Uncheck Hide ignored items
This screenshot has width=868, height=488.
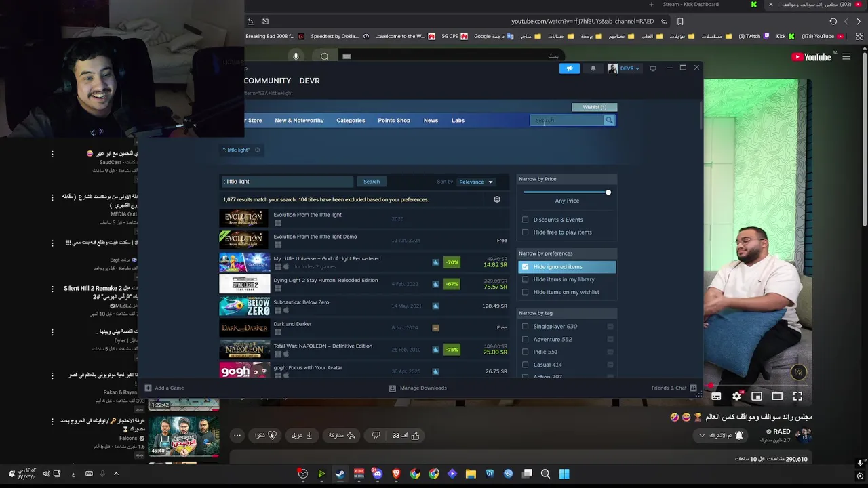click(x=525, y=267)
